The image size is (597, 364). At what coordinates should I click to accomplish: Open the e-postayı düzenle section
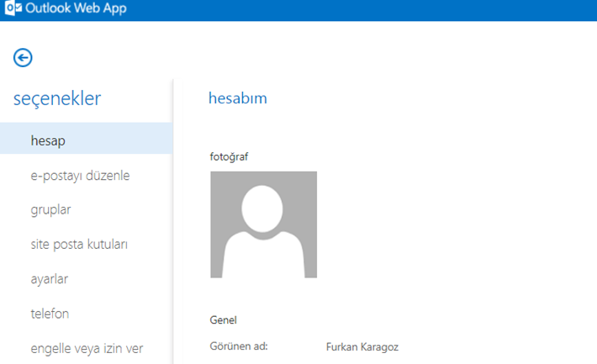(x=80, y=175)
